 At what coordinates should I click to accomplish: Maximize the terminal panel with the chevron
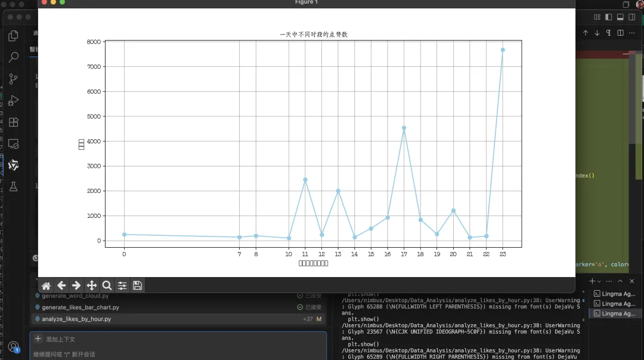tap(620, 281)
